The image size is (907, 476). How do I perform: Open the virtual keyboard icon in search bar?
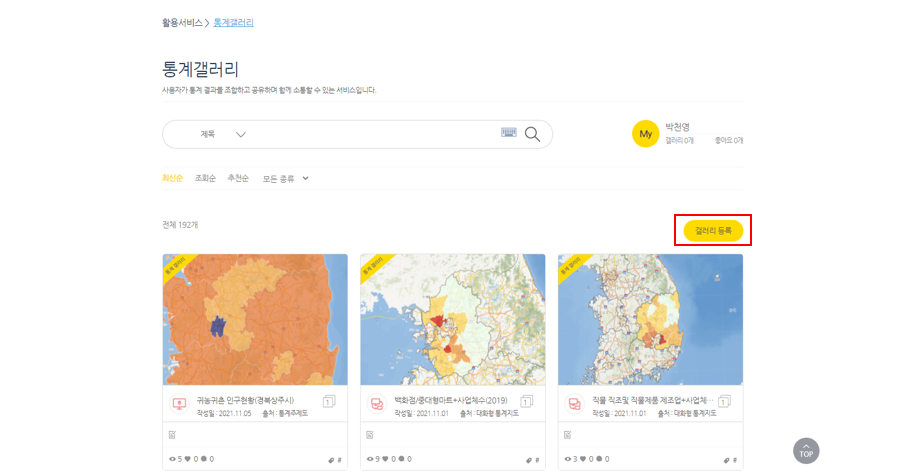(x=508, y=133)
